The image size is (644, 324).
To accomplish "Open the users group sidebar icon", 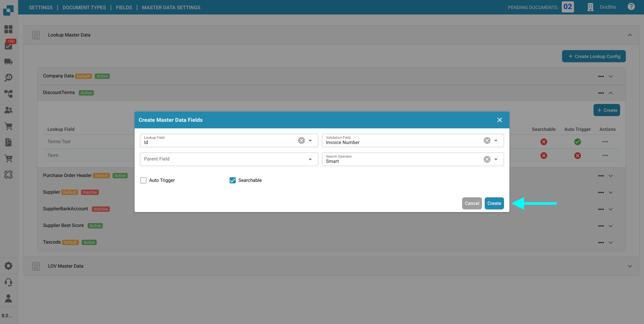I will click(x=8, y=110).
